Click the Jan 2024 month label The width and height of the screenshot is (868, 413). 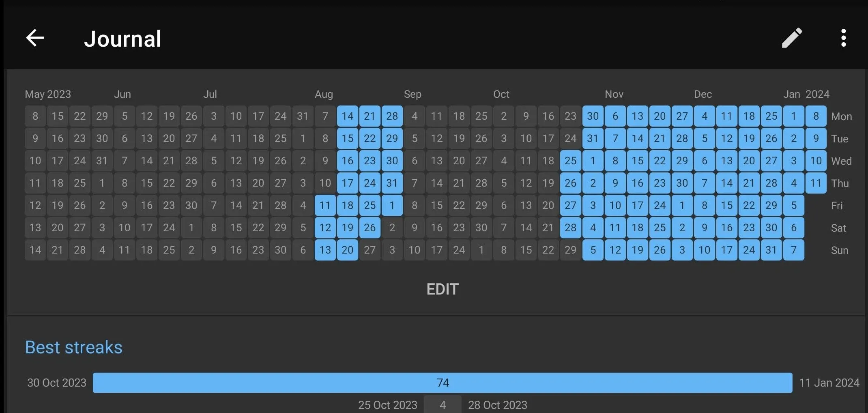point(806,95)
